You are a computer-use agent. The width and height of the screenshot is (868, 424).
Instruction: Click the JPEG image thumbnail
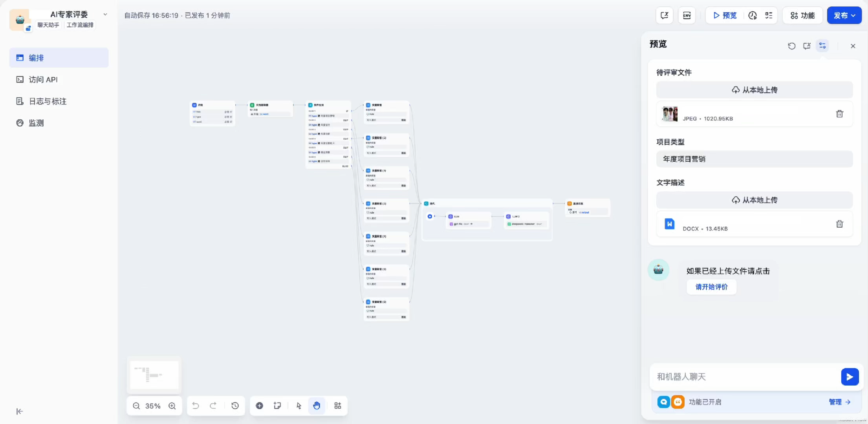670,114
